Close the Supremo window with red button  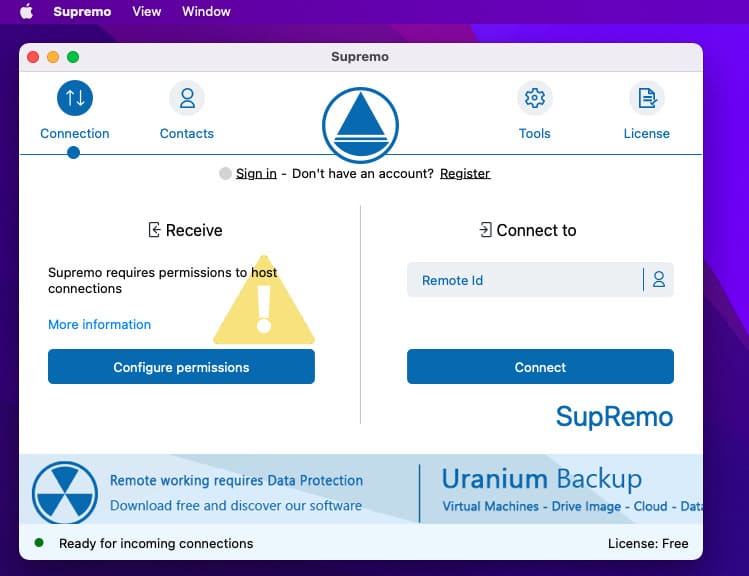pyautogui.click(x=33, y=57)
